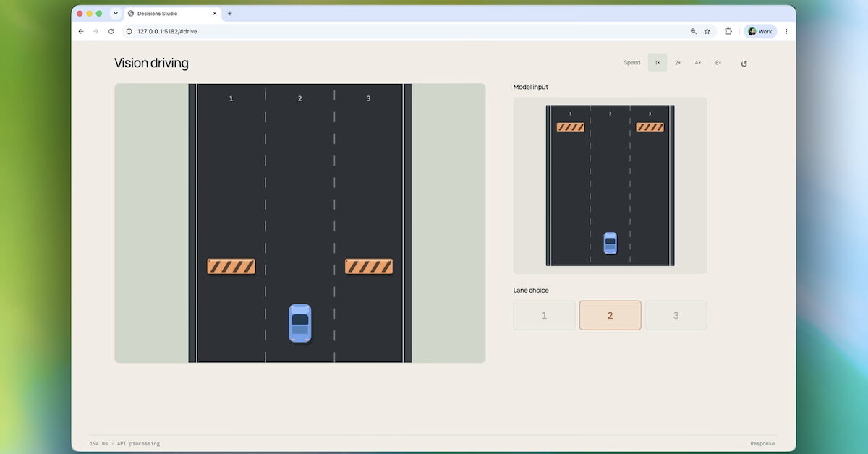Screen dimensions: 868x454
Task: Choose lane 1 button
Action: tap(545, 315)
